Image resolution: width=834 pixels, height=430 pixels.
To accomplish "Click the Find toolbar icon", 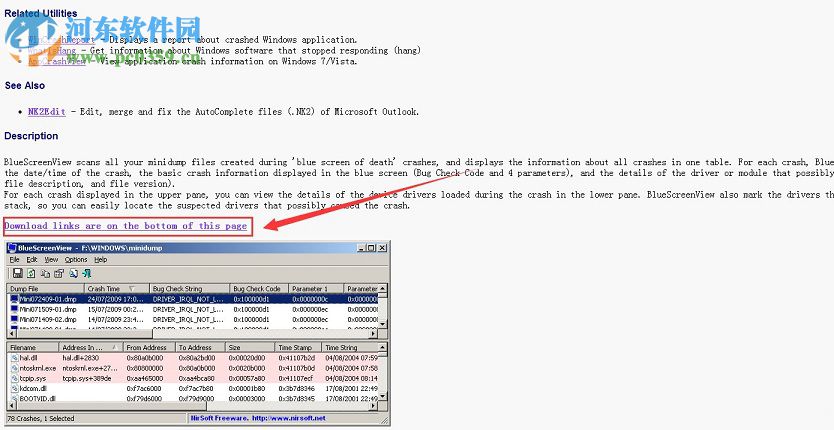I will 73,273.
